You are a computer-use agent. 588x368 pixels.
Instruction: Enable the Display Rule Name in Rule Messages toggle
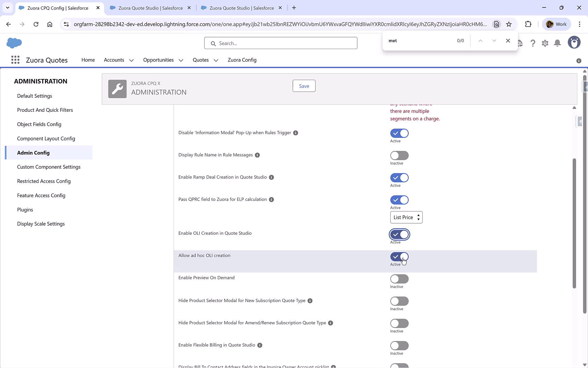399,155
